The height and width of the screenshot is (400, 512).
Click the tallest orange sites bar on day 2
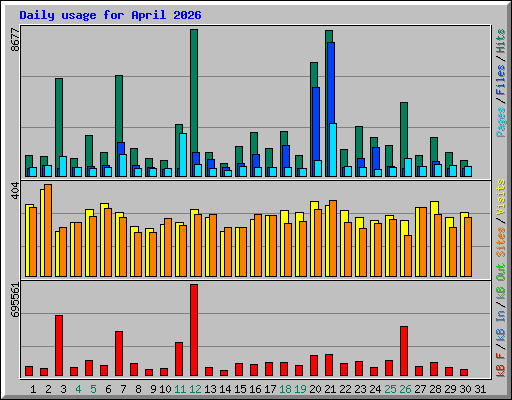(x=48, y=230)
